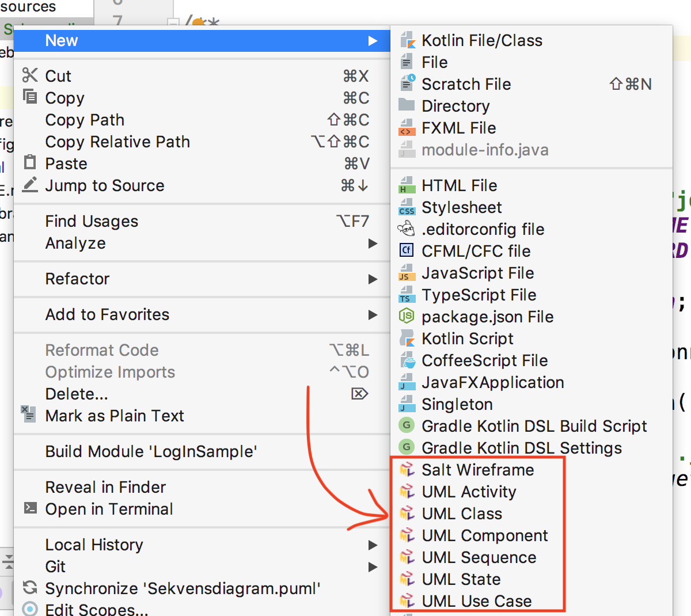Choose Copy Relative Path
The width and height of the screenshot is (691, 616).
117,142
